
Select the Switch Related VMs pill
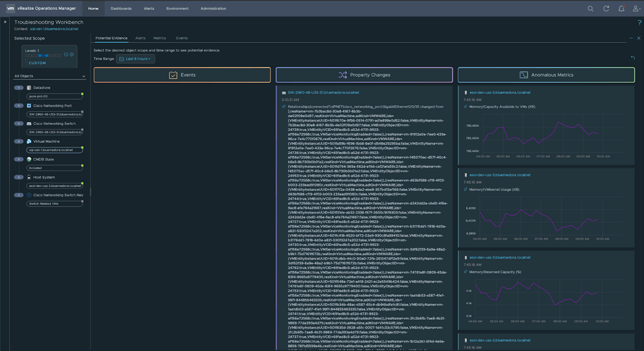pos(55,204)
